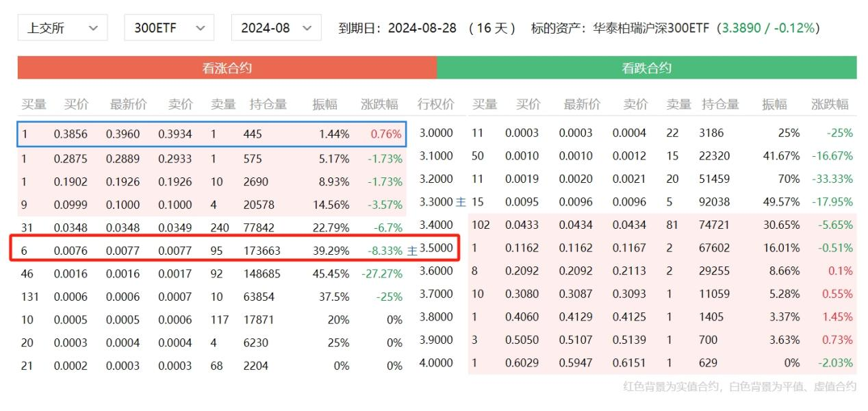
Task: Click put open interest 92038
Action: point(715,202)
